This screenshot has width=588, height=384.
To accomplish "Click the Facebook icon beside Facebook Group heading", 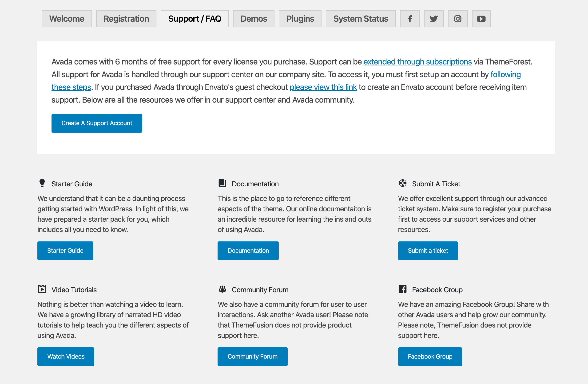I will (x=403, y=289).
